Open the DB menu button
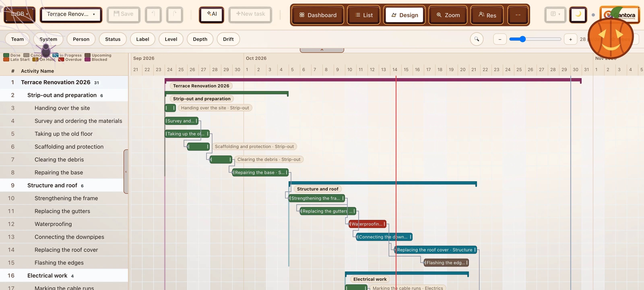The image size is (644, 290). (x=20, y=14)
